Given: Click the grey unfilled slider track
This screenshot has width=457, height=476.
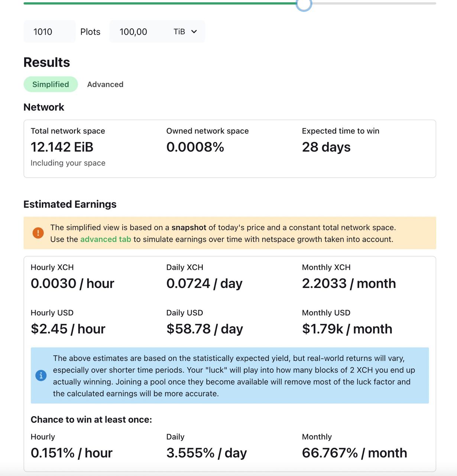Looking at the screenshot, I should click(374, 3).
